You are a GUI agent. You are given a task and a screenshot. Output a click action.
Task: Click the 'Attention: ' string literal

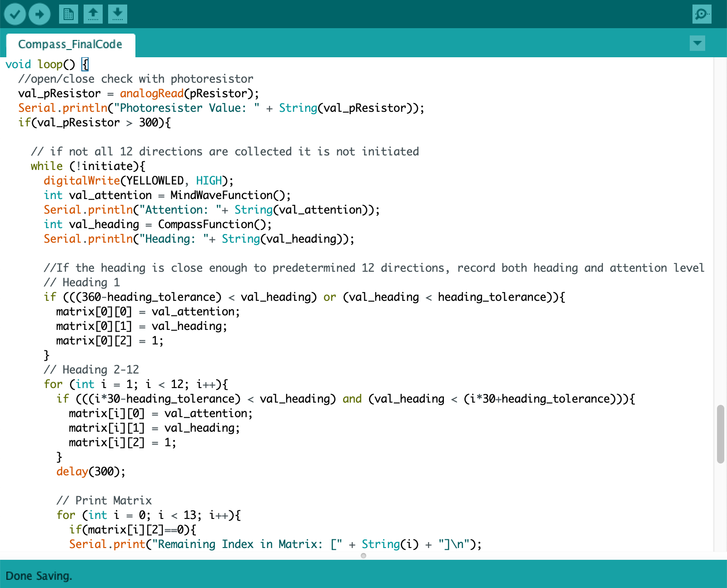pos(180,210)
